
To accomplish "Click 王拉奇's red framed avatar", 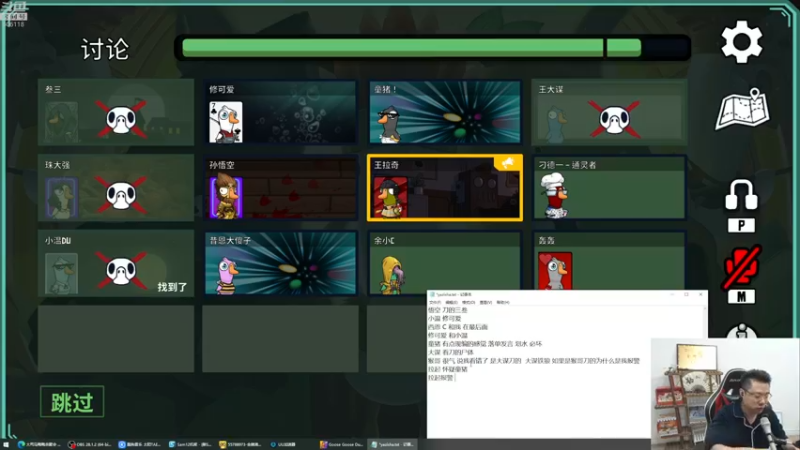I will click(390, 197).
